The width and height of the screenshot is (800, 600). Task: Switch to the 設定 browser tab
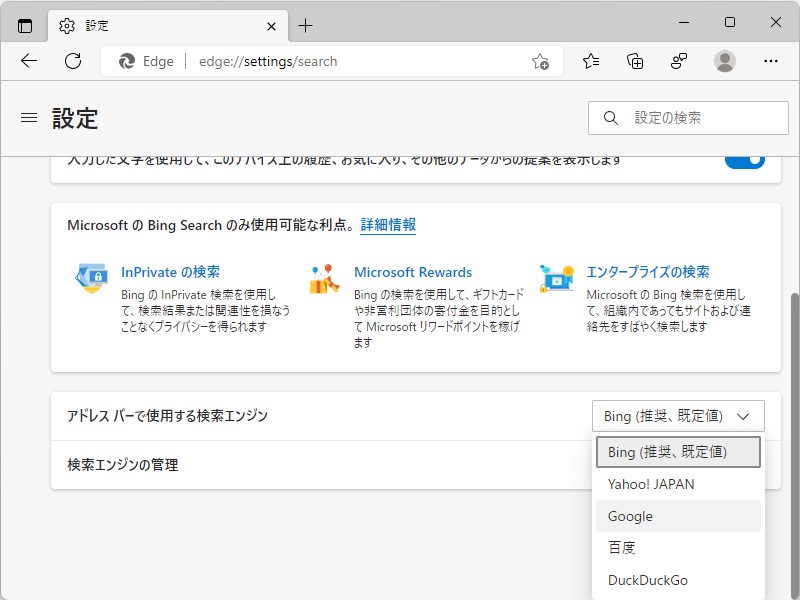coord(96,26)
